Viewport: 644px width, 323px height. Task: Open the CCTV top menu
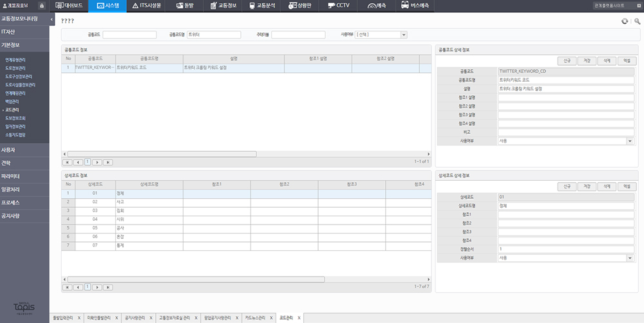click(339, 5)
